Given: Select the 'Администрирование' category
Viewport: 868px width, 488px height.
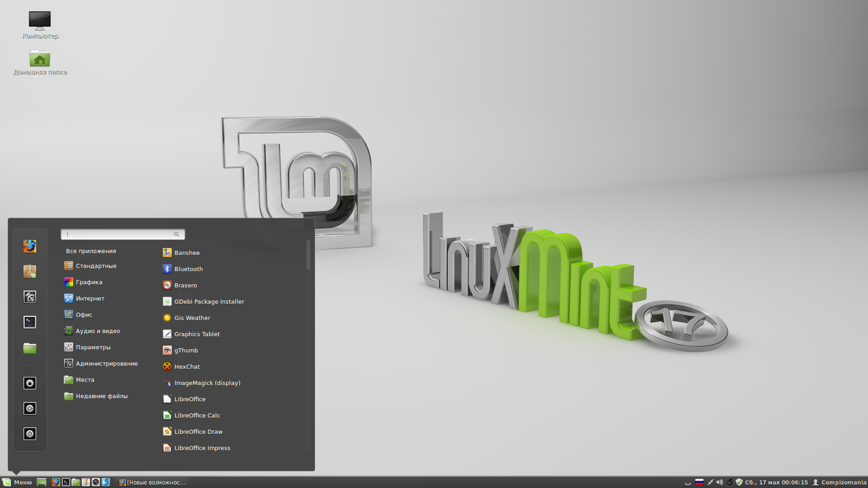Looking at the screenshot, I should click(x=101, y=363).
